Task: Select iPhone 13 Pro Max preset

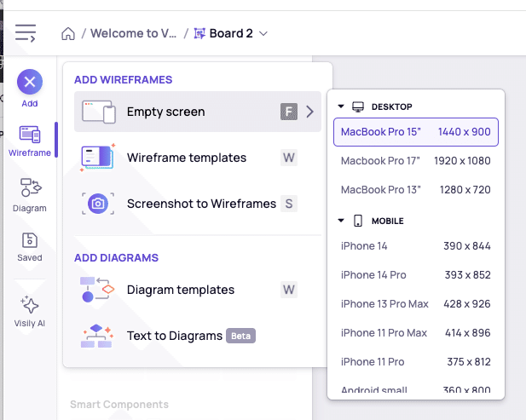Action: coord(416,303)
